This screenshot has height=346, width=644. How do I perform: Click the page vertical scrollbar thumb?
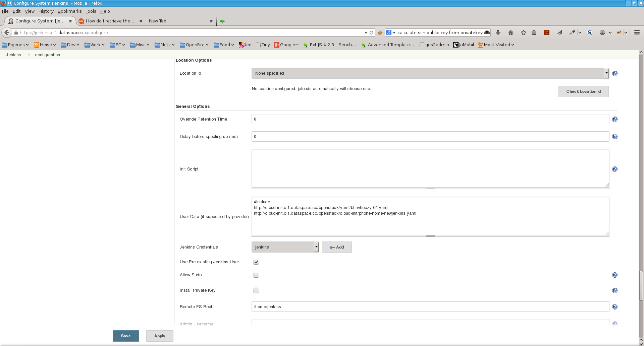coord(641,286)
